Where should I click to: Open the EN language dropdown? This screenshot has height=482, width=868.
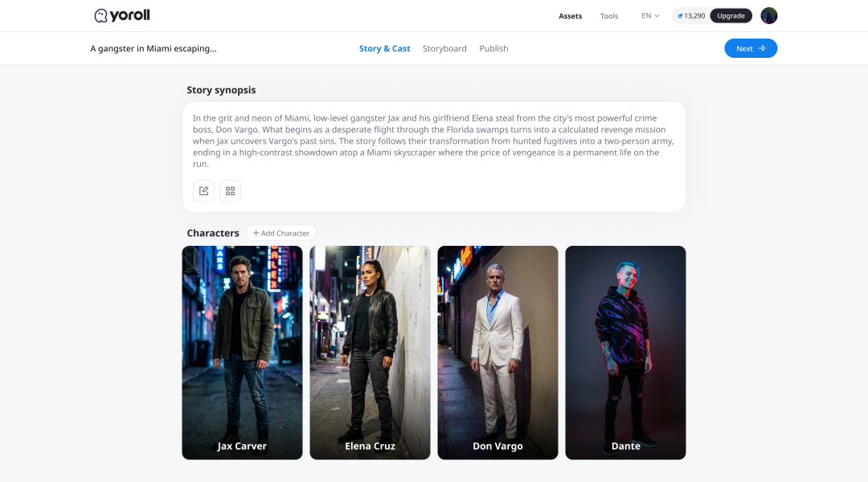(650, 15)
